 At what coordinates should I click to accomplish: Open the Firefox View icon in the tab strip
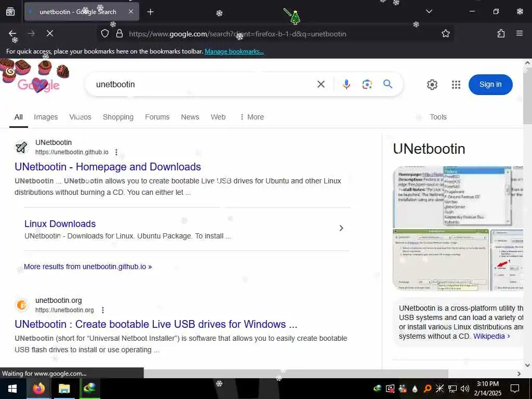point(10,11)
